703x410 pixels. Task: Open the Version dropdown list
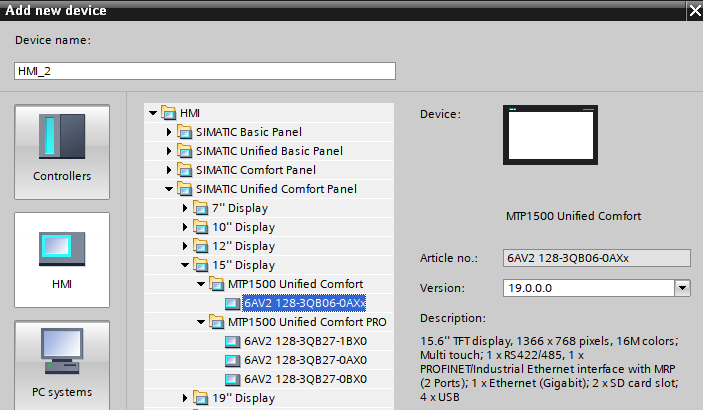coord(682,288)
